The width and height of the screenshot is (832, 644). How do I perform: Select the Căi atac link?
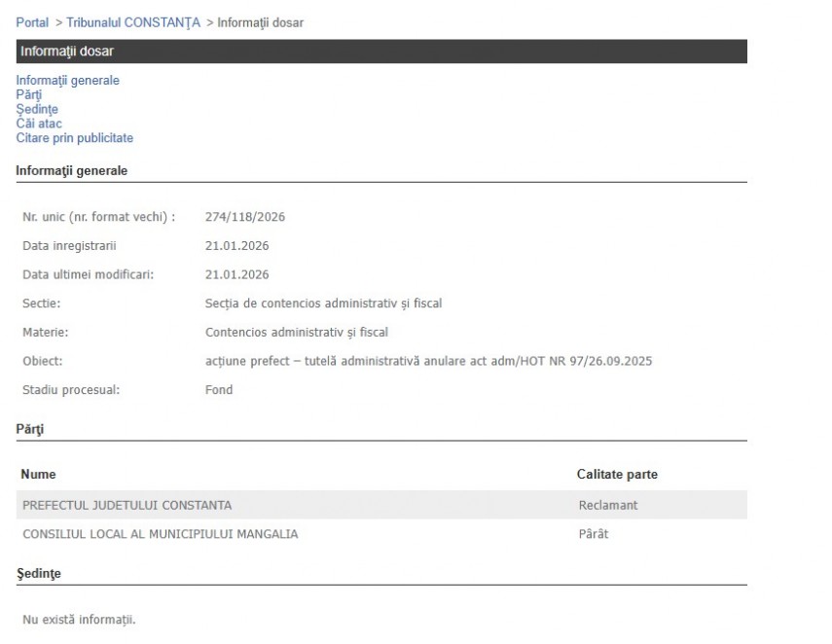39,124
